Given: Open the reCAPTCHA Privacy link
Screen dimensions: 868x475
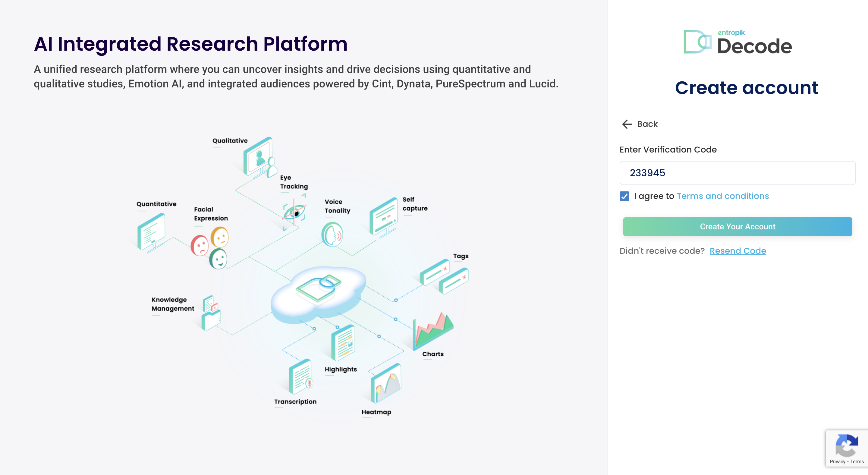Looking at the screenshot, I should 837,461.
